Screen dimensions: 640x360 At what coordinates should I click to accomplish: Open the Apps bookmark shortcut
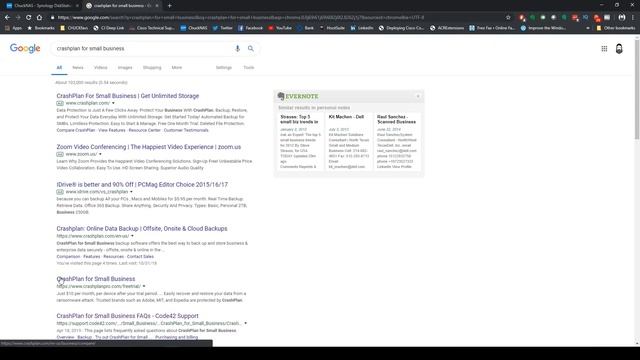tap(13, 28)
